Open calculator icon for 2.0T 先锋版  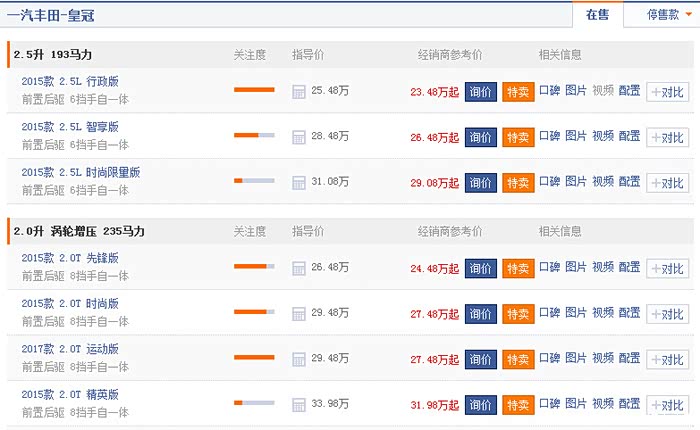point(299,268)
